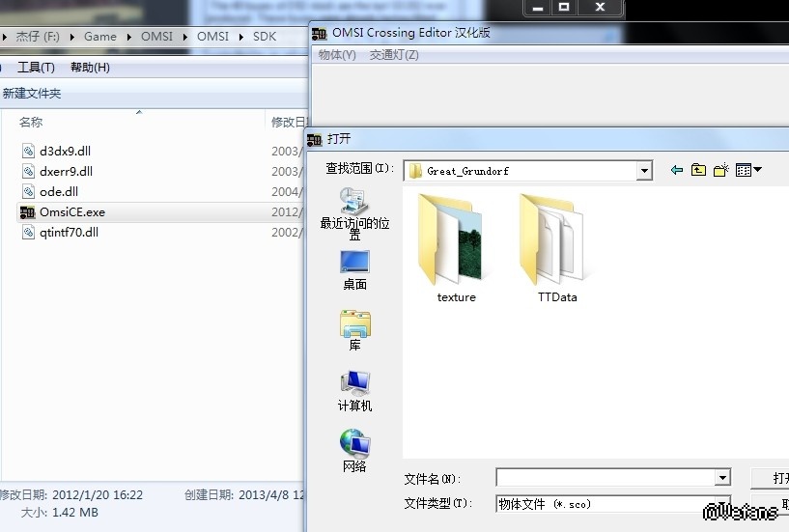Select the ode.dll file icon

coord(29,192)
